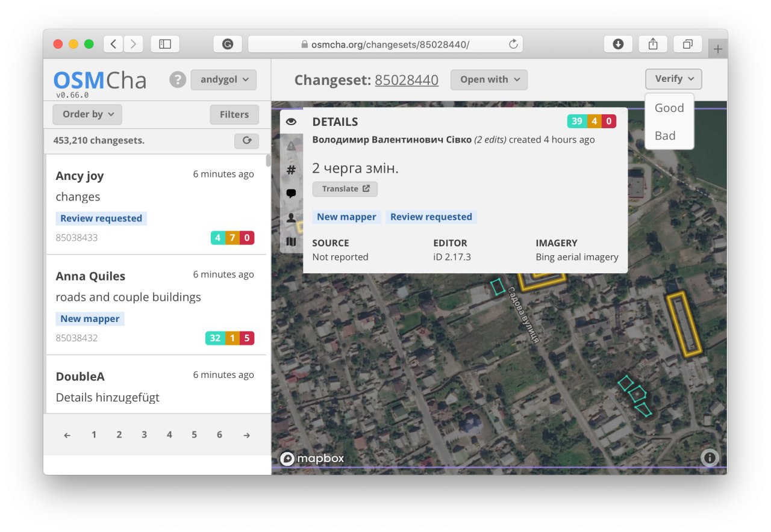Viewport: 771px width, 532px height.
Task: Go to page 3
Action: tap(144, 435)
